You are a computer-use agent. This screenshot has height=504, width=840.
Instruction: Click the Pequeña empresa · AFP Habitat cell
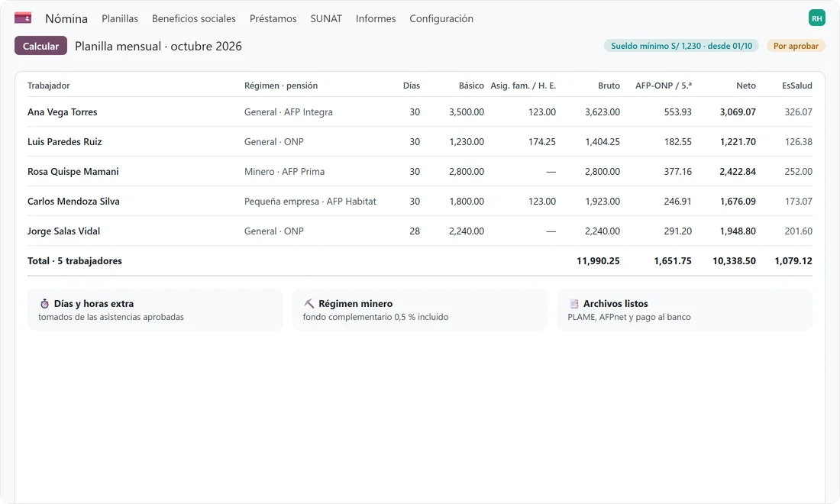(x=310, y=202)
